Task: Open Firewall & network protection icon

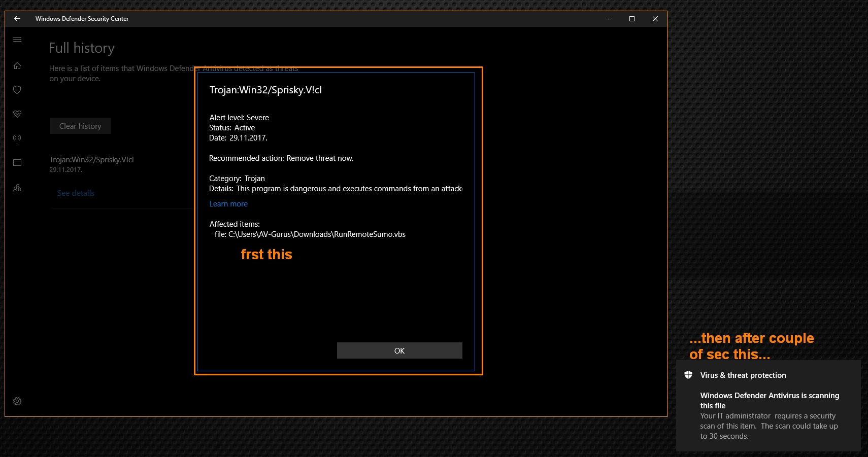Action: point(17,138)
